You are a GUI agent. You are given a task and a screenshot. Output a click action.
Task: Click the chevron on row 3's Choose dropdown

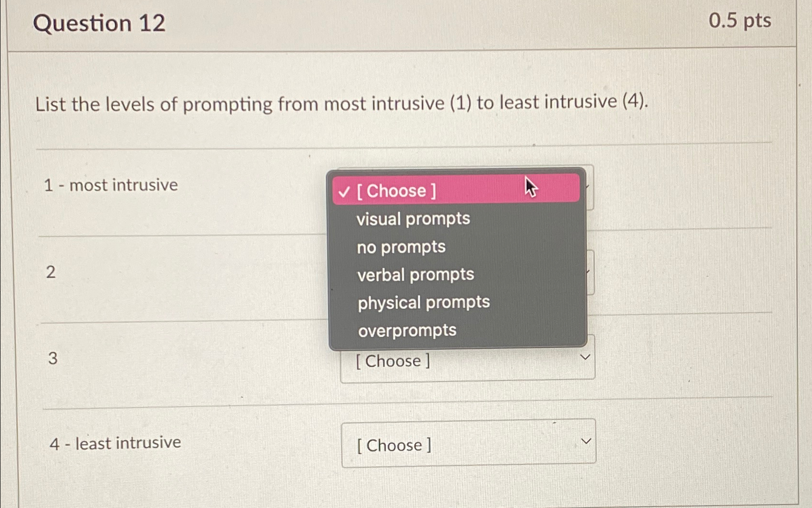tap(585, 356)
